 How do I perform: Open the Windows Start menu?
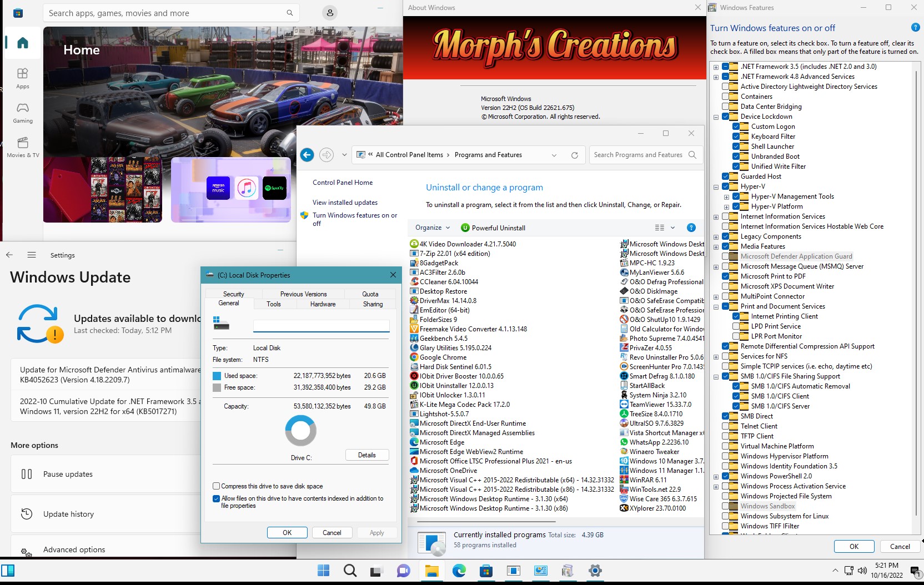(323, 571)
